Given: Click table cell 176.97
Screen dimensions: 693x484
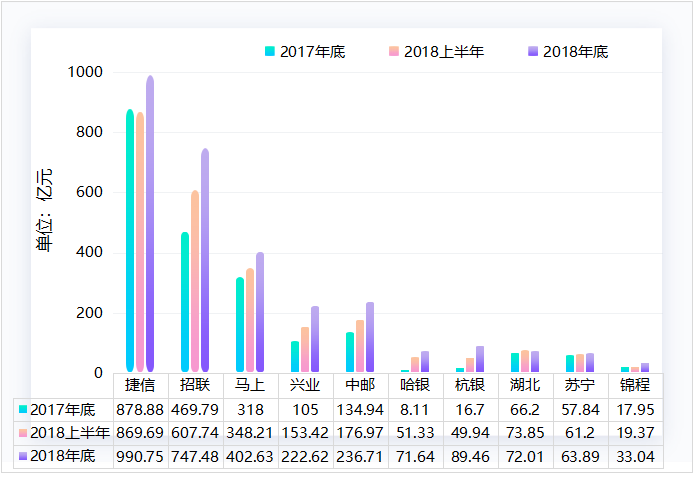Looking at the screenshot, I should [x=361, y=433].
